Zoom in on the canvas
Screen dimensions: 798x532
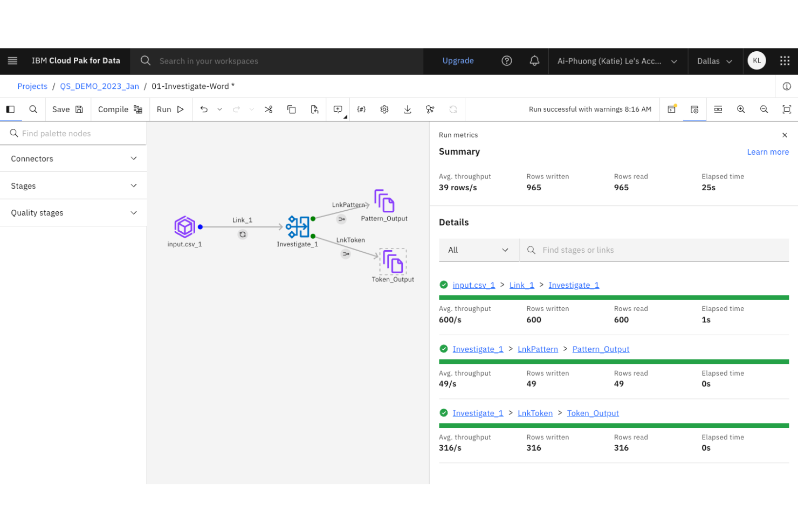[x=741, y=109]
